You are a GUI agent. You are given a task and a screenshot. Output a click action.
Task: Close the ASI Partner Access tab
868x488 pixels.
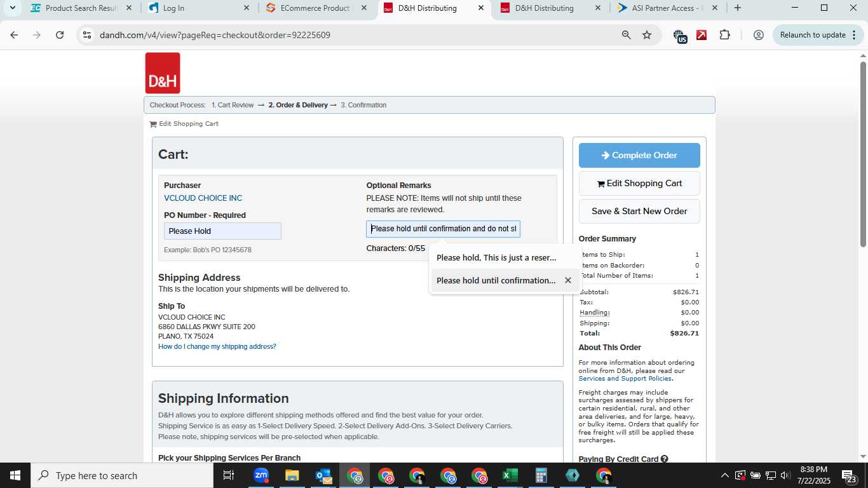click(x=715, y=8)
